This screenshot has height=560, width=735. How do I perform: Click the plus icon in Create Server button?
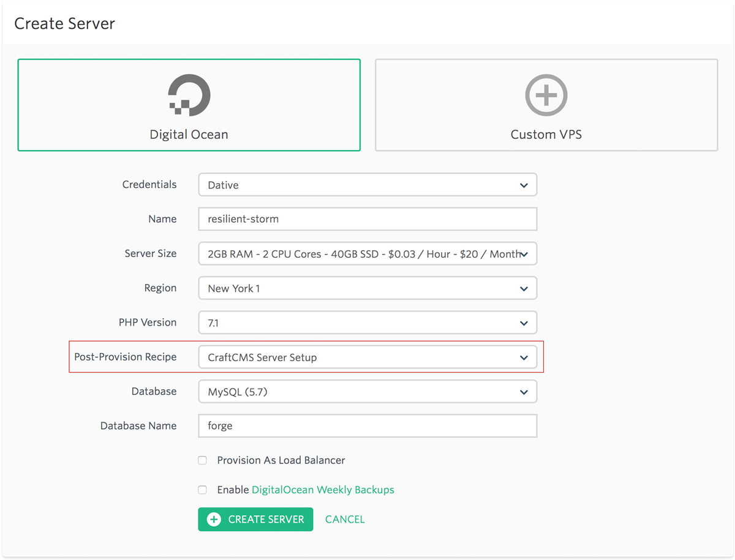tap(214, 519)
